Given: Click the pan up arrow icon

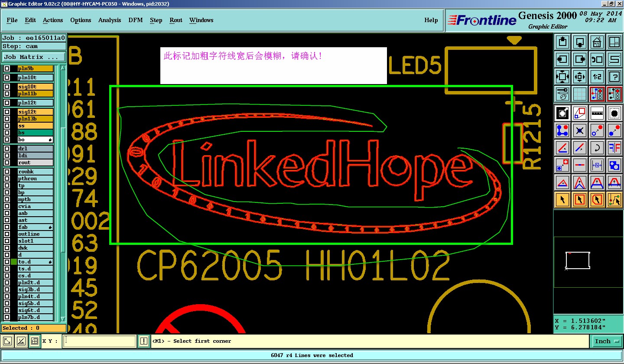Looking at the screenshot, I should pos(562,42).
